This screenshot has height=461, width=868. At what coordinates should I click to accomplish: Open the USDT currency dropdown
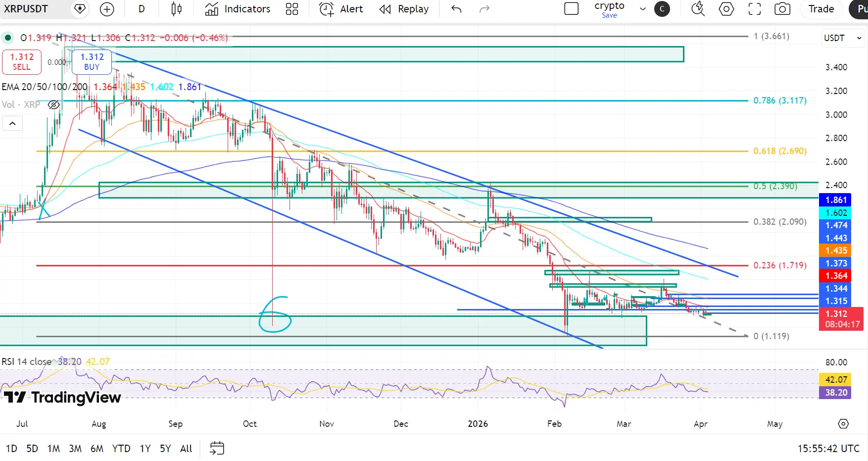843,38
